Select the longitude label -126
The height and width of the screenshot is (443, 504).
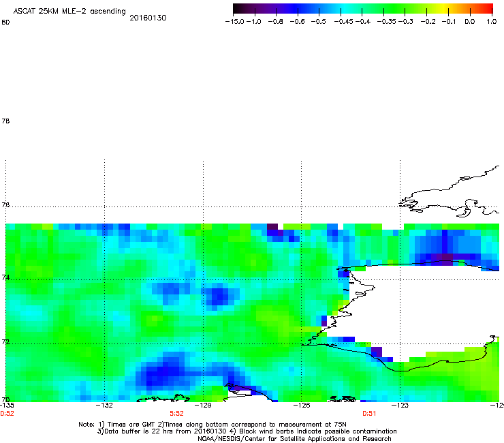click(x=302, y=406)
